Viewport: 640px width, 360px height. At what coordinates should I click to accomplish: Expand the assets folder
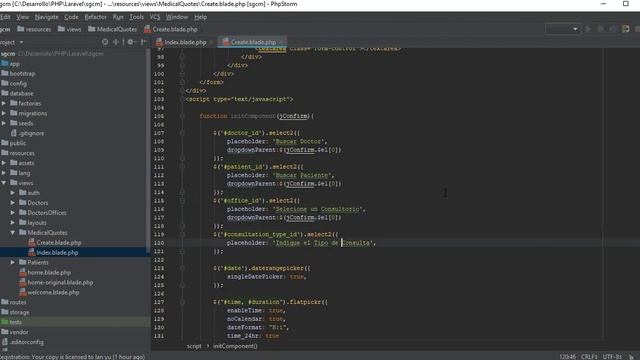coord(4,163)
